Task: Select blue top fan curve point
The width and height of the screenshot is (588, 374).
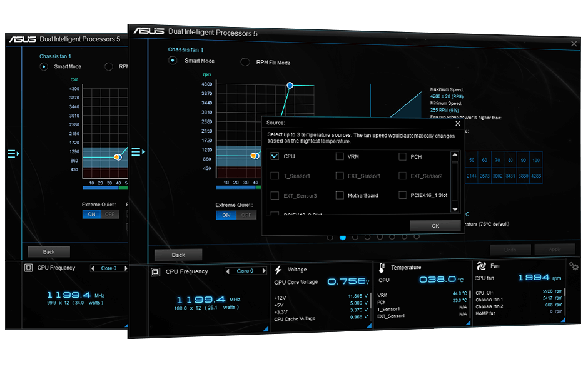Action: pyautogui.click(x=290, y=86)
